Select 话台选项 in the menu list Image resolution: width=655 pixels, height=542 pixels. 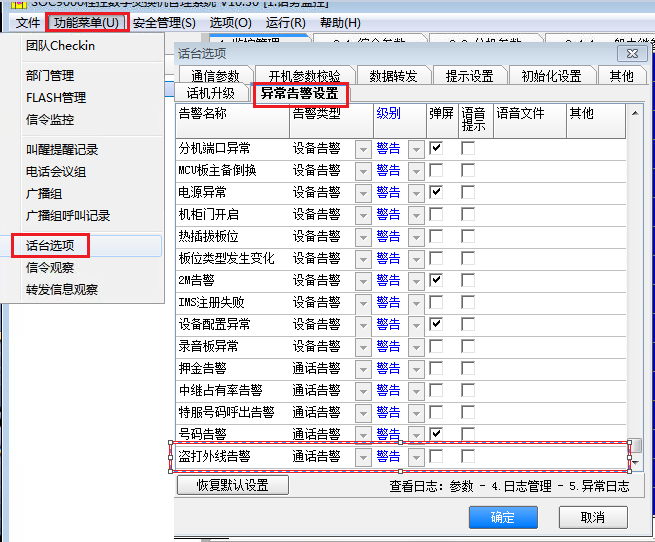tap(50, 245)
